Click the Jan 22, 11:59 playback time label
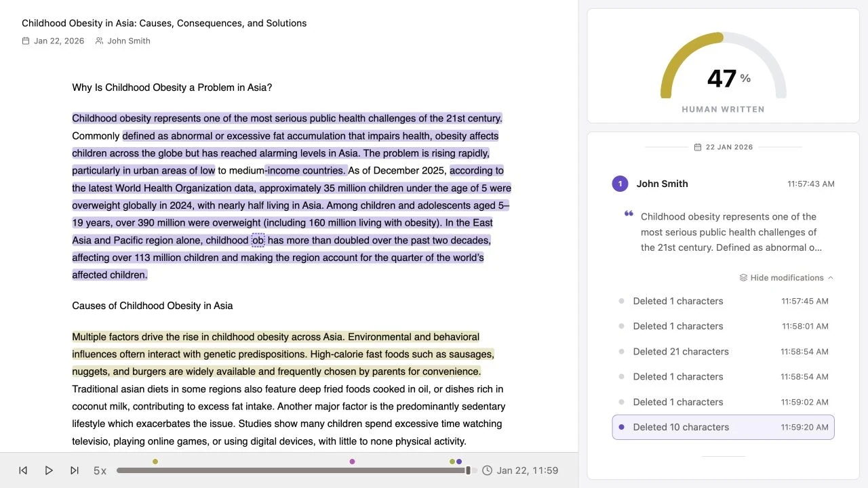 pyautogui.click(x=528, y=470)
